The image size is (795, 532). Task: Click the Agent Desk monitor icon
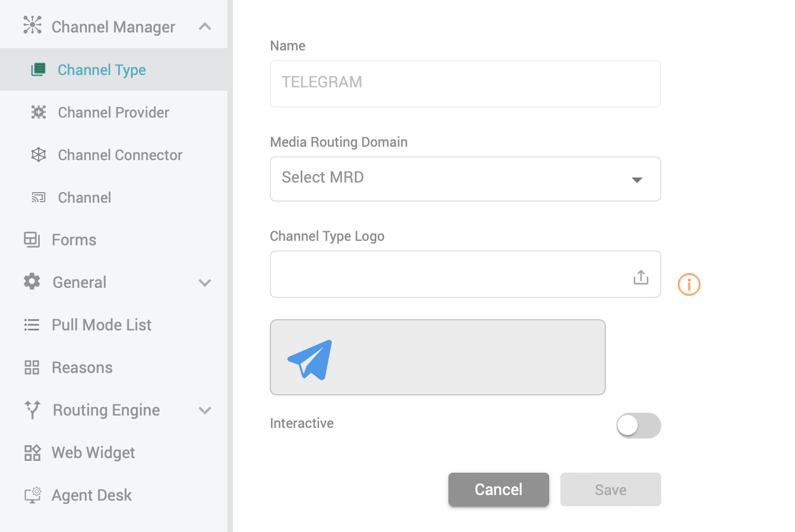pyautogui.click(x=32, y=494)
